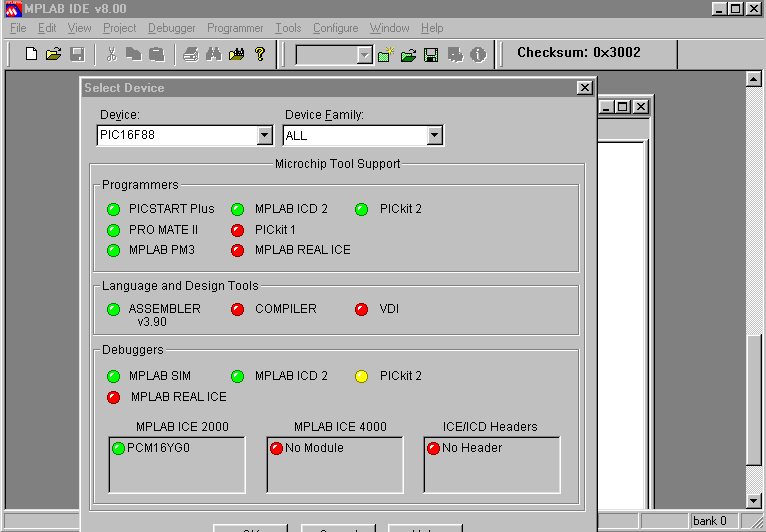This screenshot has height=532, width=766.
Task: Open the View menu
Action: (x=79, y=28)
